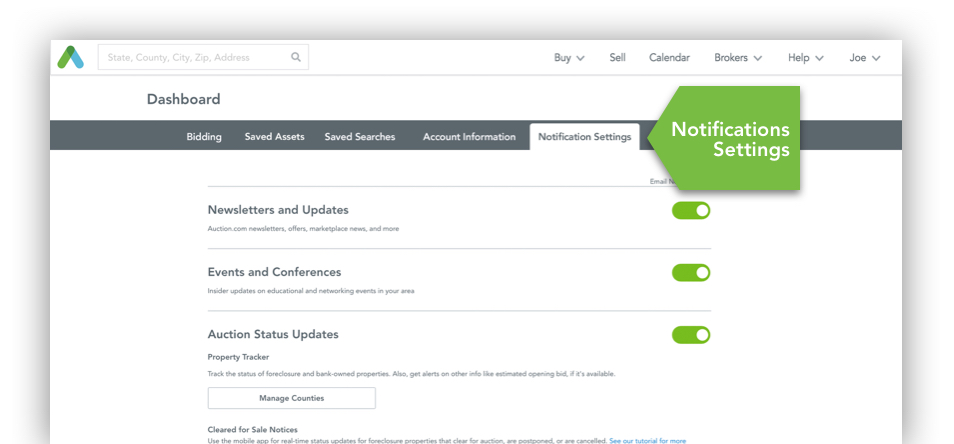Expand the Brokers dropdown menu
954x444 pixels.
point(738,58)
